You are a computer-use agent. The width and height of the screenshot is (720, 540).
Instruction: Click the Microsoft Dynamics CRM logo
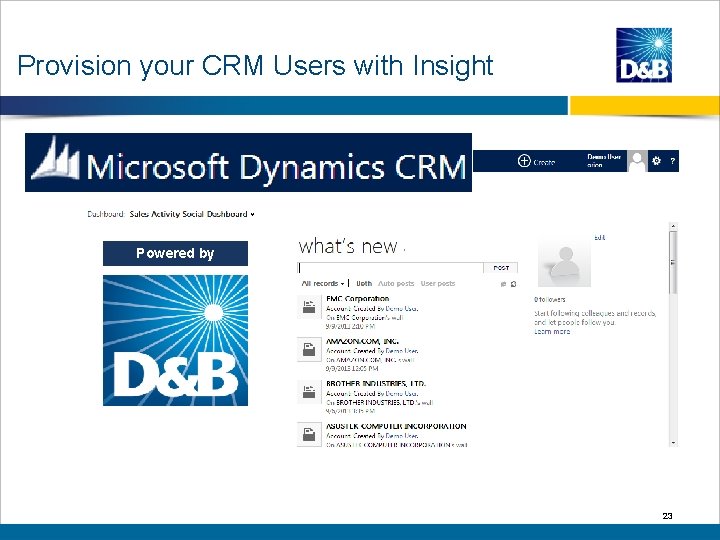248,163
